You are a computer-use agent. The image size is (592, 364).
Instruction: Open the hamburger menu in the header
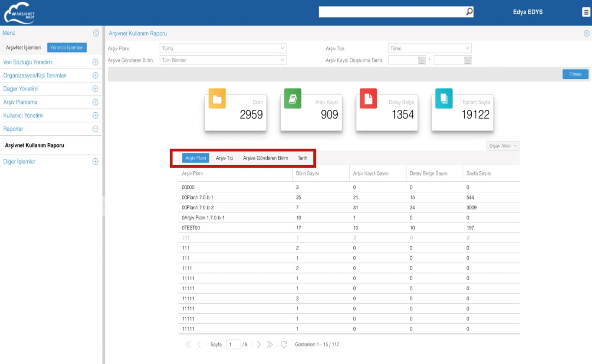tap(586, 12)
